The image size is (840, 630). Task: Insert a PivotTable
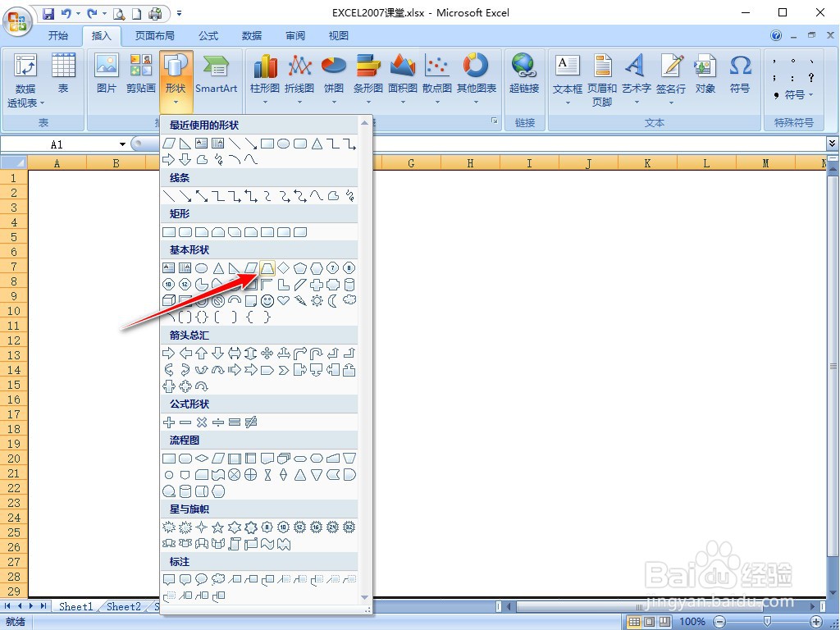[x=25, y=80]
